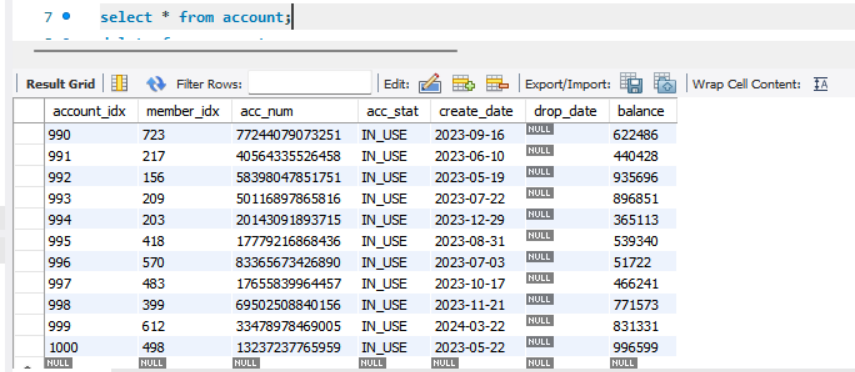Click the horizontal scrollbar under the editor
This screenshot has width=855, height=372.
tap(245, 51)
